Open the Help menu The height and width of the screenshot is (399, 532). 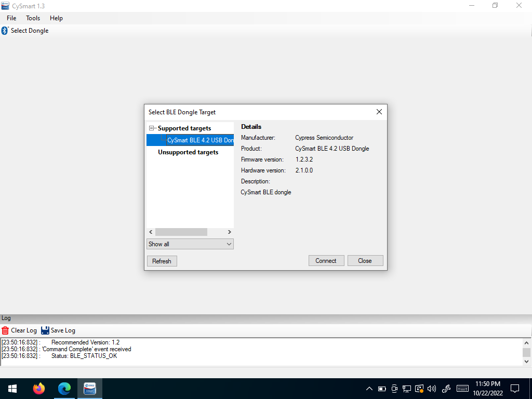click(56, 18)
